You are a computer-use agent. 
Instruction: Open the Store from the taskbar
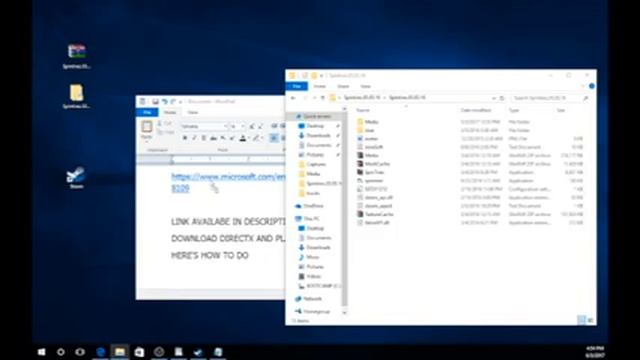(x=139, y=352)
